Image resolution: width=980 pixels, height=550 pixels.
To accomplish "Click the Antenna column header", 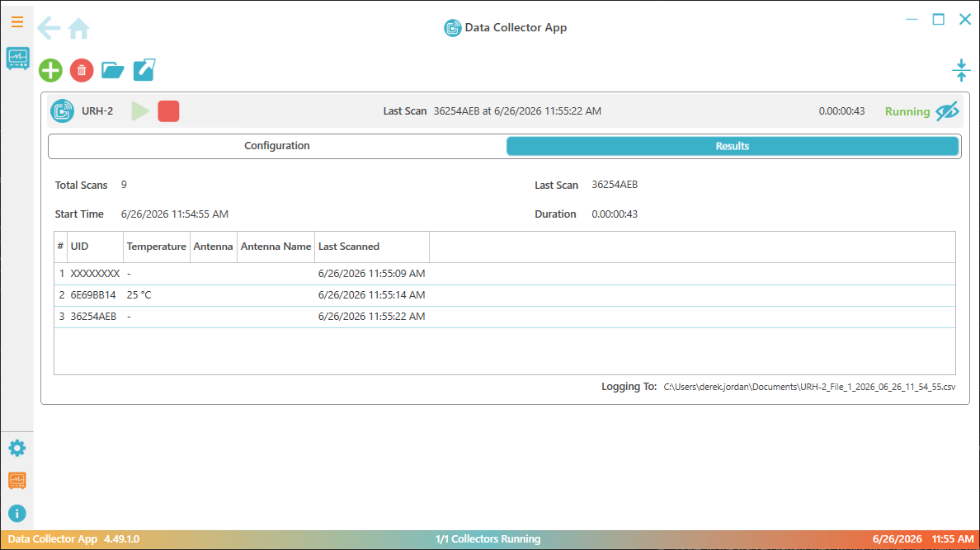I will (x=213, y=247).
